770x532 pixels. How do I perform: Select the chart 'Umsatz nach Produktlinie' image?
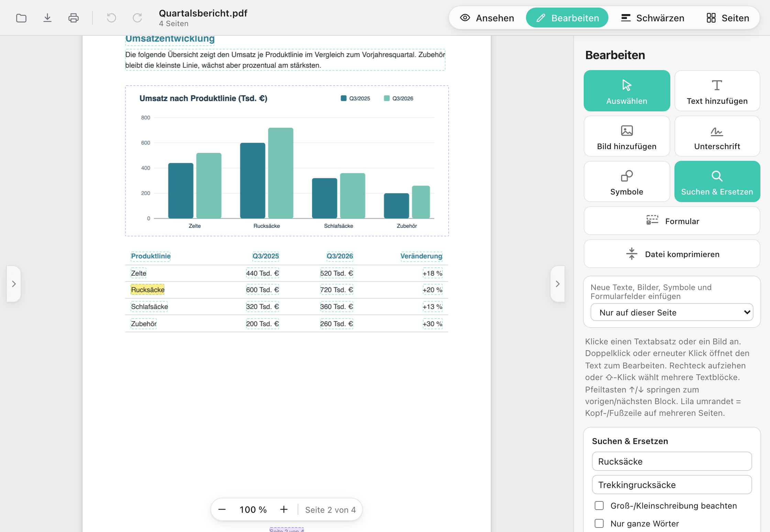coord(287,161)
